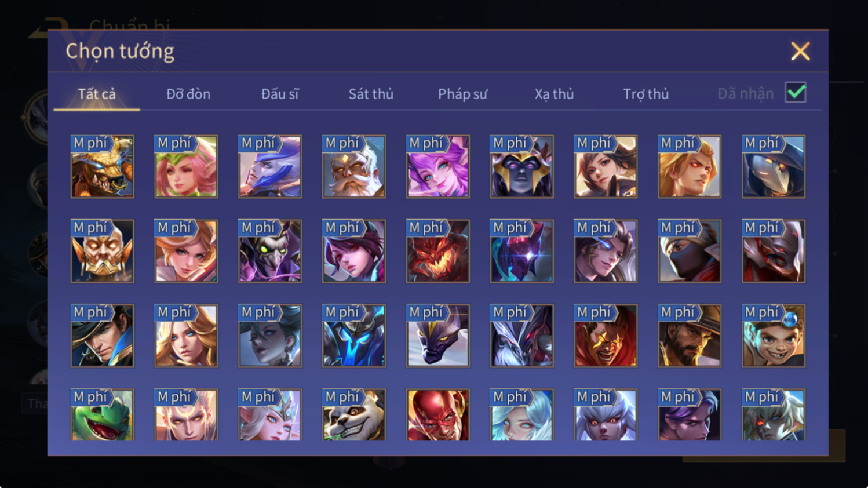Select the panda hero portrait

(x=353, y=415)
